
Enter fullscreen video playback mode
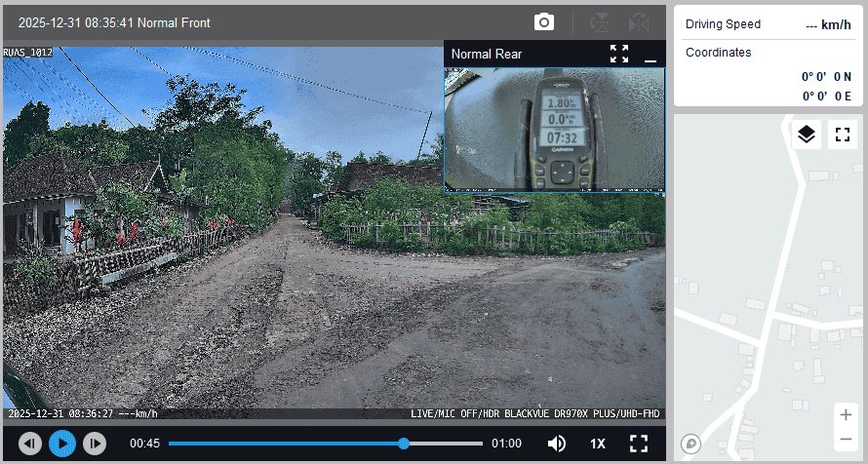coord(639,444)
